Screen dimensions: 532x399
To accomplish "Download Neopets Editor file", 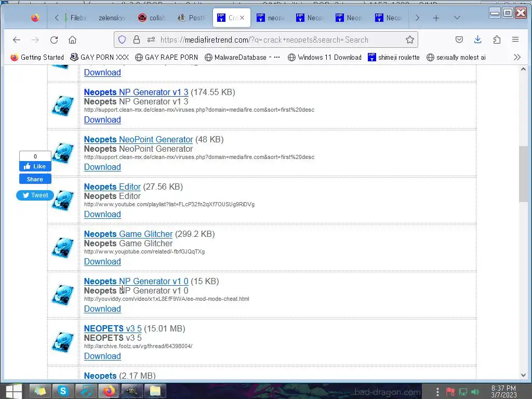I will pos(102,215).
